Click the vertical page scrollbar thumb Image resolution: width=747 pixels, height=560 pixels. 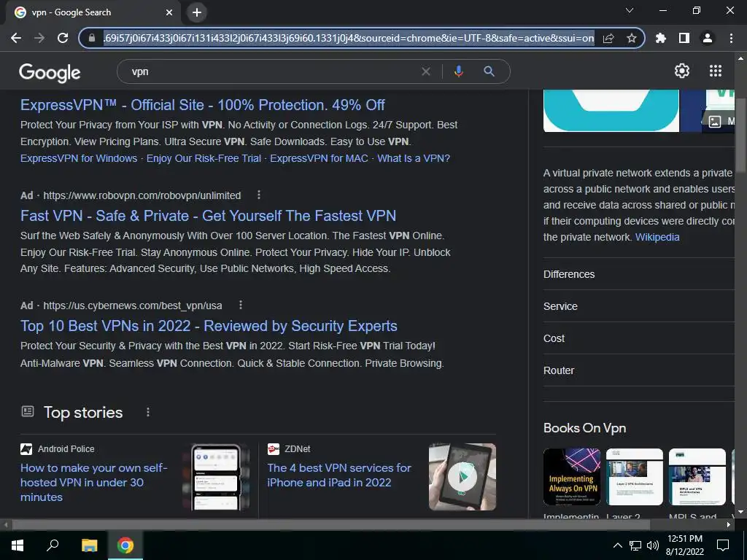pyautogui.click(x=740, y=136)
